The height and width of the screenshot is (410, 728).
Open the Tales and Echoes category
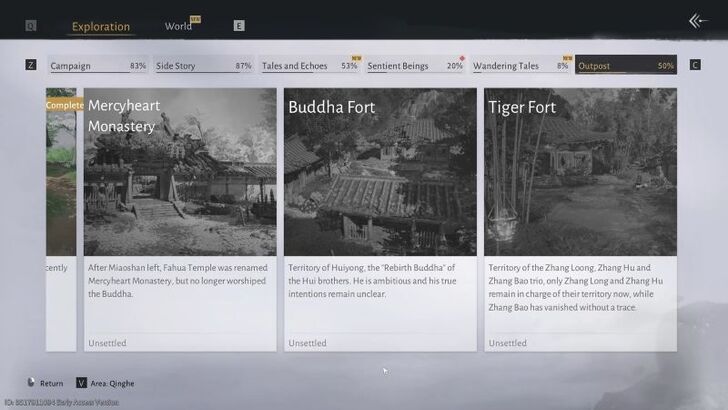(309, 65)
